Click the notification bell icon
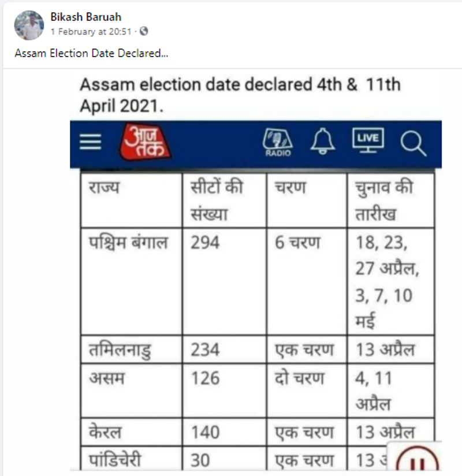Screen dimensions: 462x476 322,142
